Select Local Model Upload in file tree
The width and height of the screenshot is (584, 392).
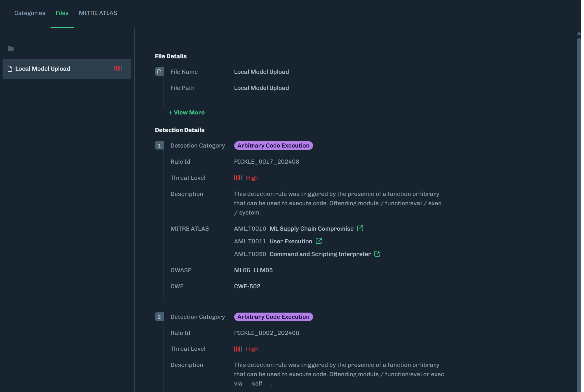(x=43, y=69)
